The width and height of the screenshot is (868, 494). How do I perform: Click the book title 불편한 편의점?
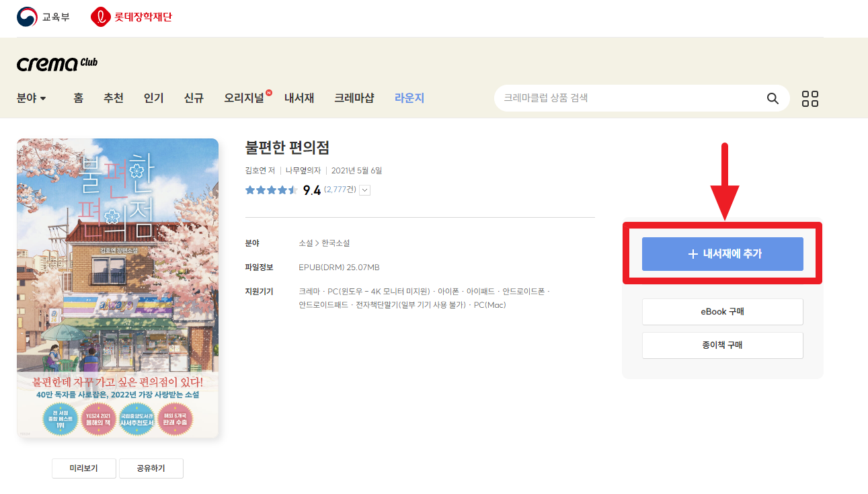(x=287, y=148)
